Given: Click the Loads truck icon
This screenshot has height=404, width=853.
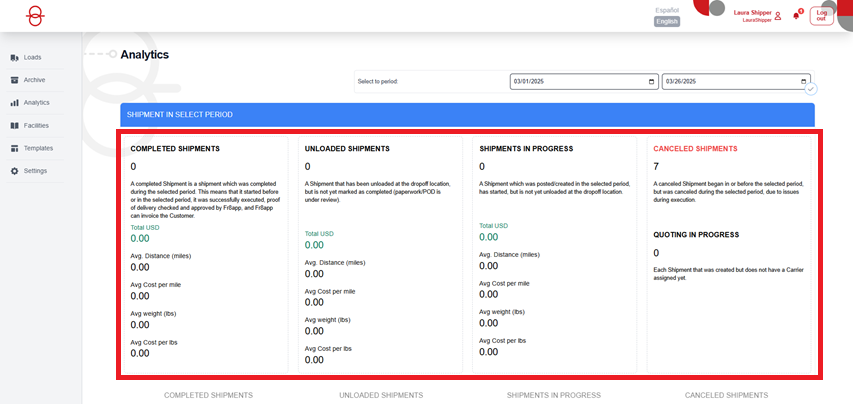Looking at the screenshot, I should pos(15,58).
